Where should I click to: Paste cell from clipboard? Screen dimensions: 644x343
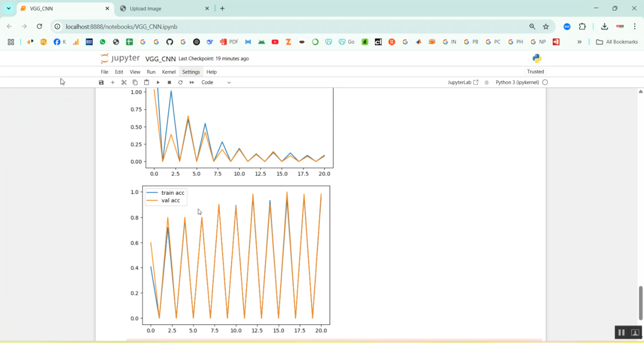[146, 82]
